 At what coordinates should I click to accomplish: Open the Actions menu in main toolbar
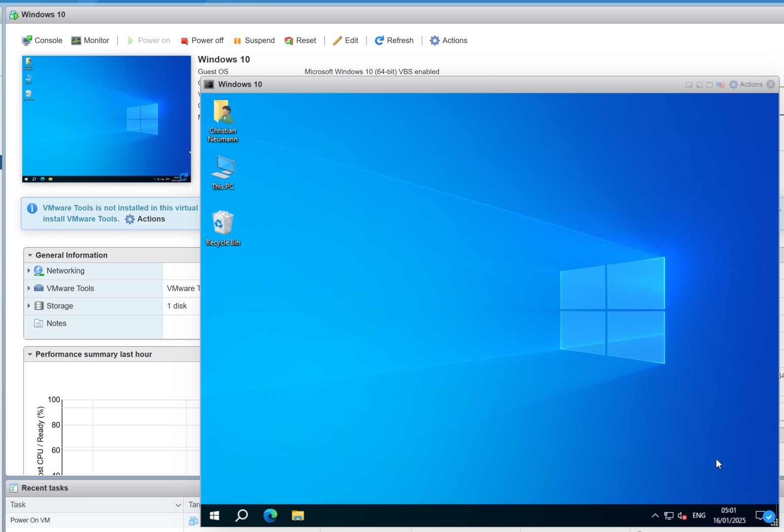coord(448,40)
